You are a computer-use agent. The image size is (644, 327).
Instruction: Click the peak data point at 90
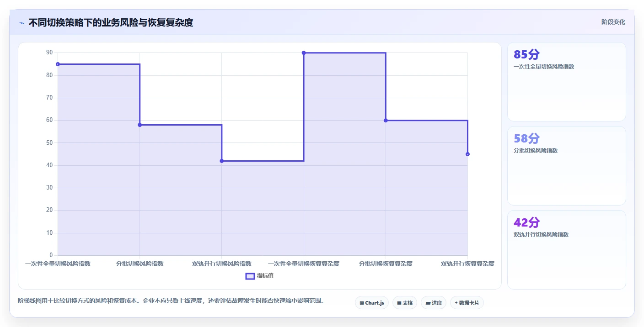click(x=304, y=53)
